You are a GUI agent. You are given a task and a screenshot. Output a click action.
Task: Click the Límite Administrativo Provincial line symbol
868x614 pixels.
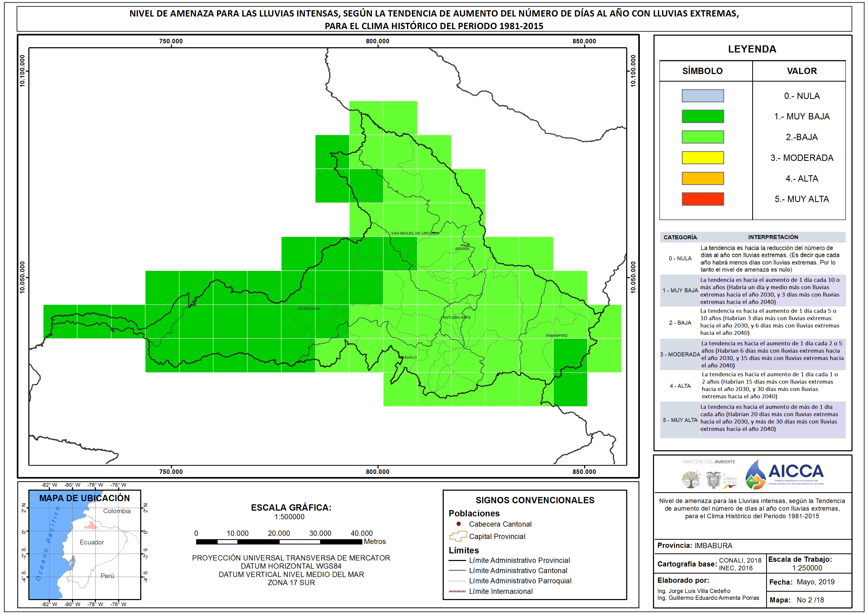coord(457,560)
